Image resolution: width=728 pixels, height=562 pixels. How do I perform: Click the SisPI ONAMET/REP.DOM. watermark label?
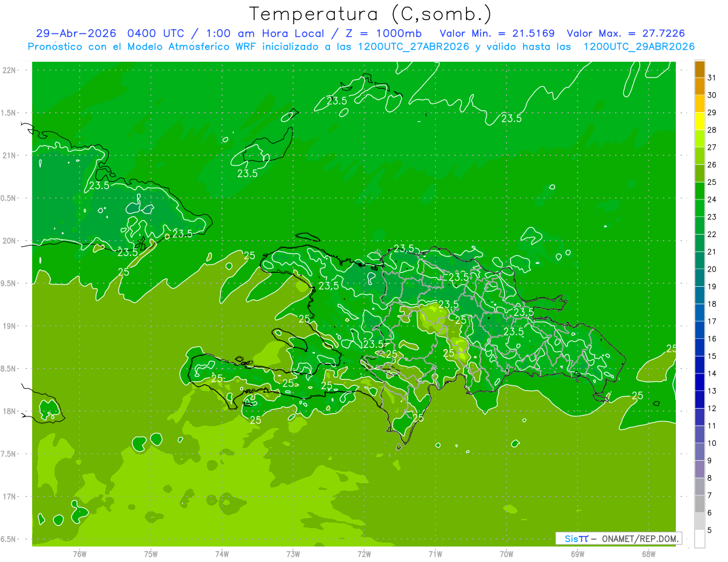[x=618, y=538]
